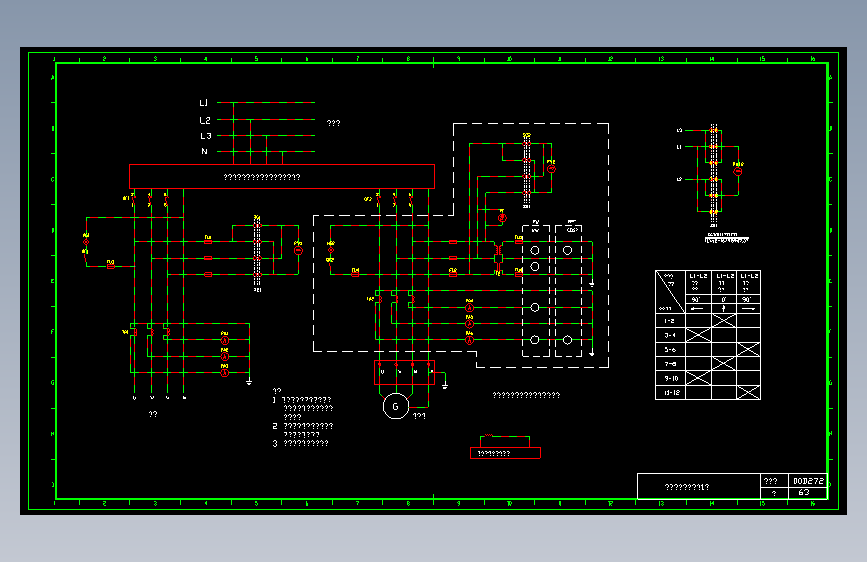The width and height of the screenshot is (867, 562).
Task: Click the crossed cell in the 3-4 row
Action: pyautogui.click(x=698, y=335)
